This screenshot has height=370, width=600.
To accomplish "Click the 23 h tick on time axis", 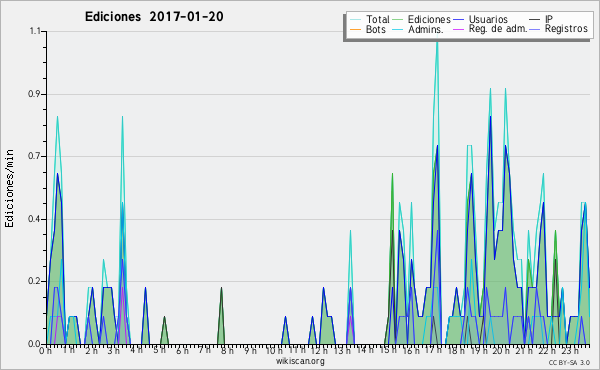I will (x=570, y=351).
